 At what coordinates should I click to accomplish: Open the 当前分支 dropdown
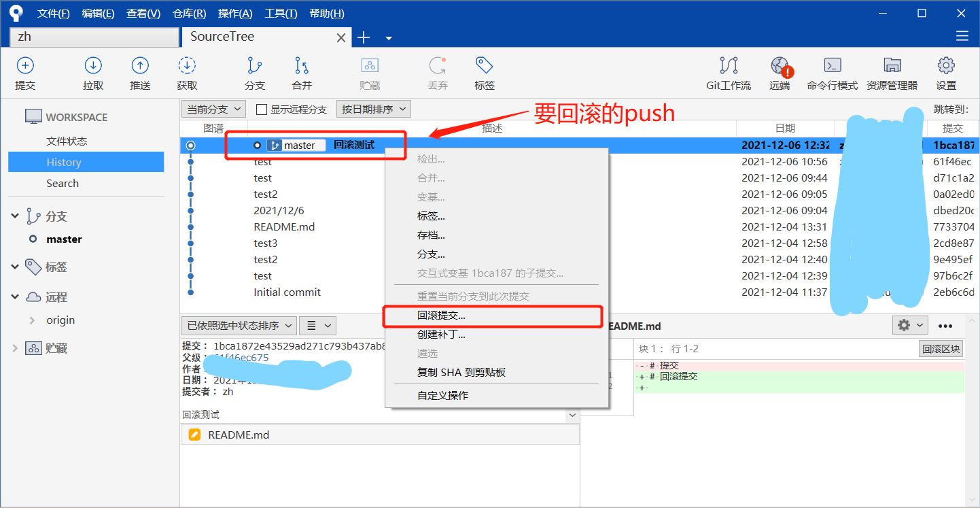coord(214,109)
